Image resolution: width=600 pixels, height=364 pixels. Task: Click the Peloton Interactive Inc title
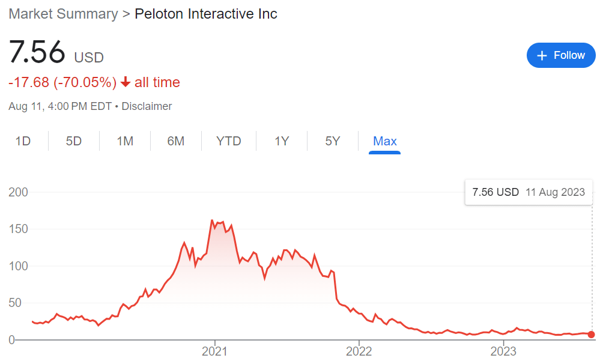pos(206,14)
